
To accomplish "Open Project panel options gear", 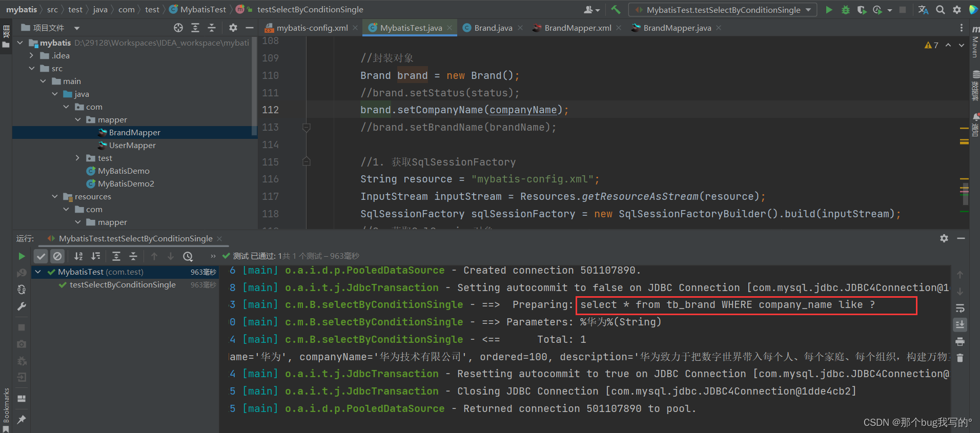I will 233,28.
